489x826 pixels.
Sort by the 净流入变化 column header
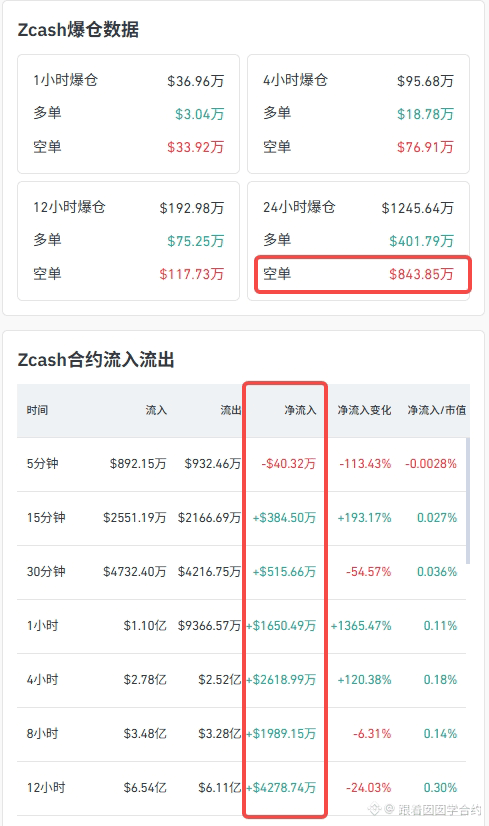coord(365,410)
